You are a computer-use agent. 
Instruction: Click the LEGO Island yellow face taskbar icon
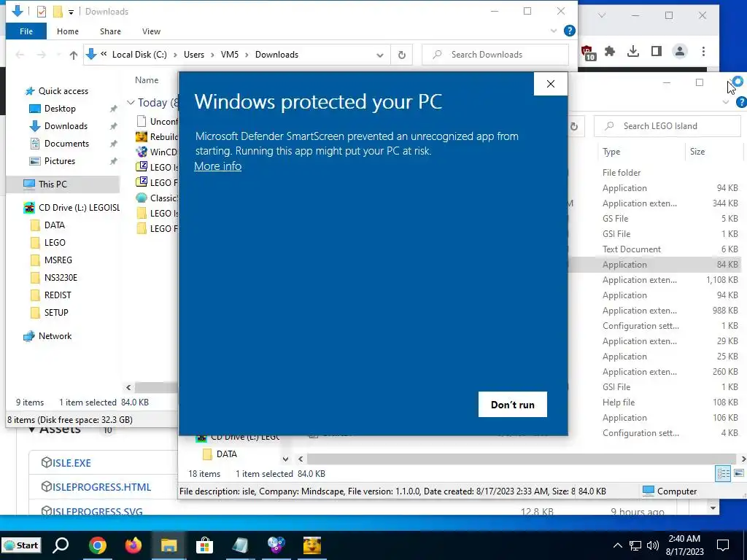[312, 545]
